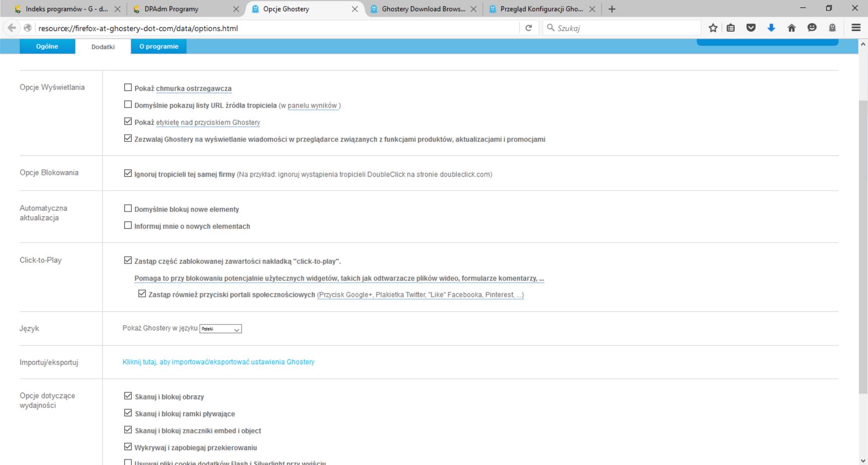Screen dimensions: 868x465
Task: Click the Pomaga to przy blokowaniu help text
Action: click(339, 278)
